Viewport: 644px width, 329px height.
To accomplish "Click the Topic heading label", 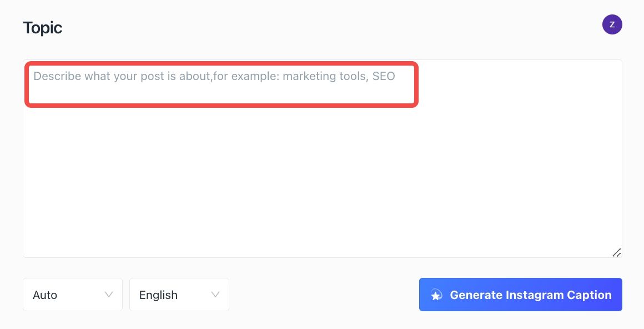I will [43, 28].
